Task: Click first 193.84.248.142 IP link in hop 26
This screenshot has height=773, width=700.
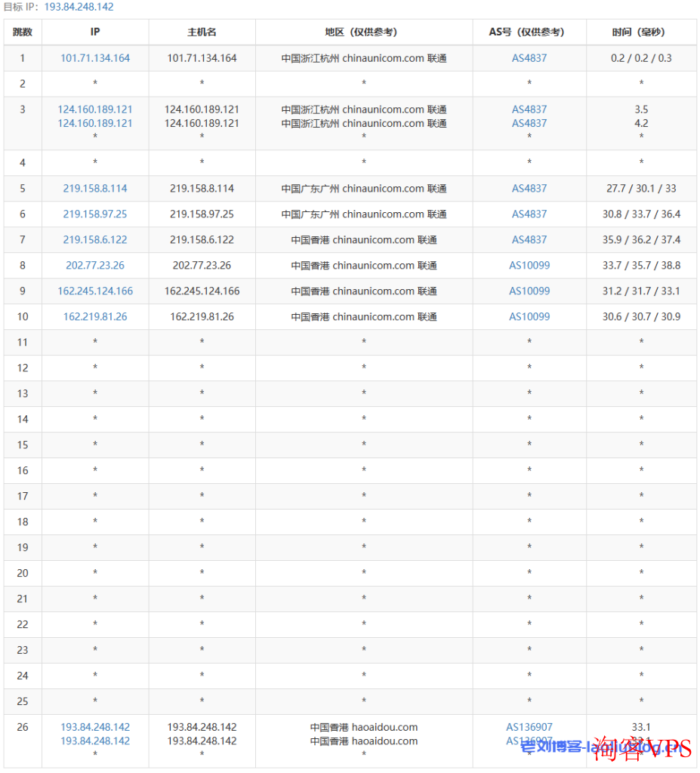Action: [x=95, y=727]
